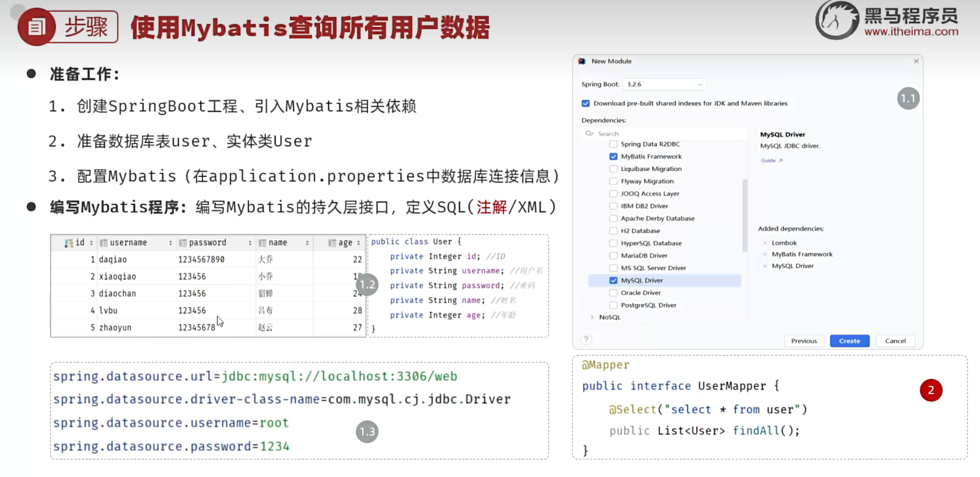Click the name column header icon
The image size is (980, 477).
pyautogui.click(x=262, y=243)
